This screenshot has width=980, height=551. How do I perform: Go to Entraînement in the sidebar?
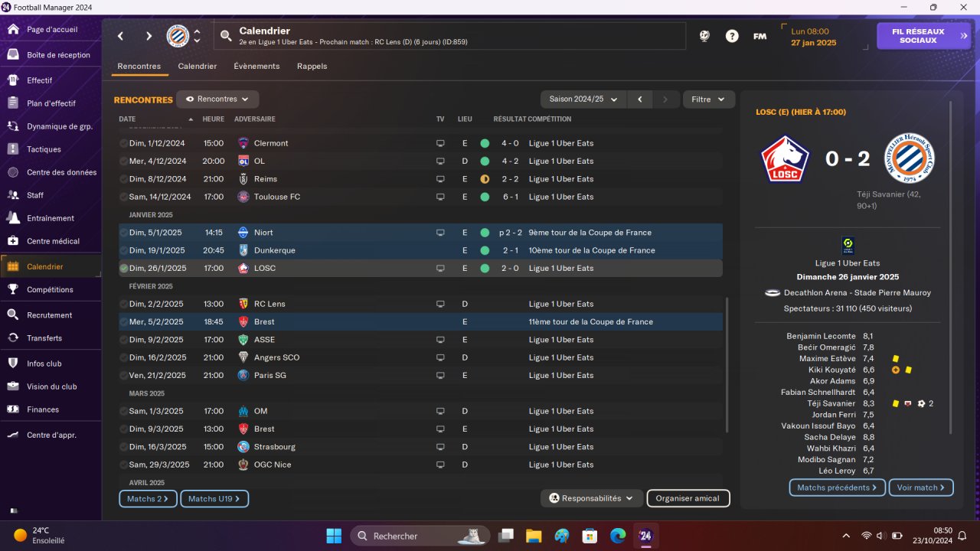point(51,218)
